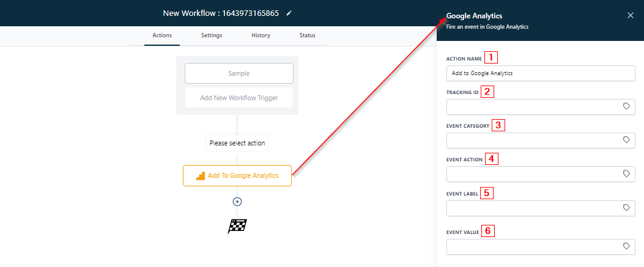Select the Add To Google Analytics action
The width and height of the screenshot is (644, 267).
(237, 175)
